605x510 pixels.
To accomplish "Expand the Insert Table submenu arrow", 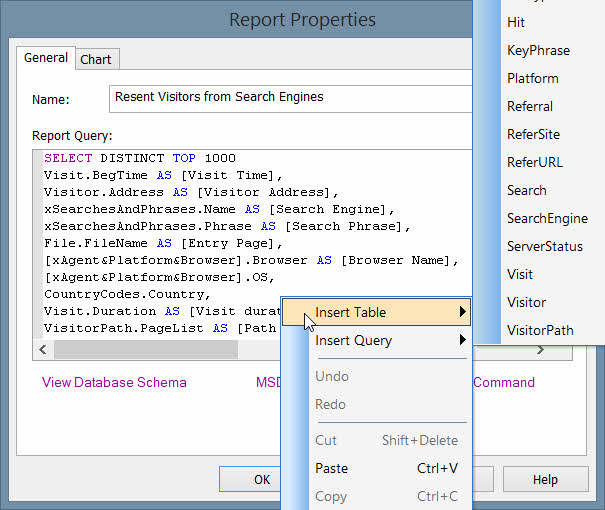I will 462,312.
